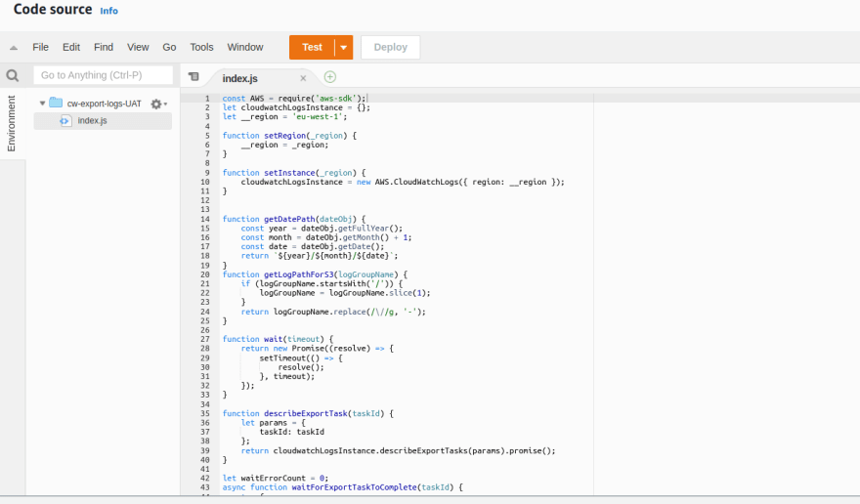Click getFullYear on line 15
Screen dimensions: 860x504
tap(364, 229)
